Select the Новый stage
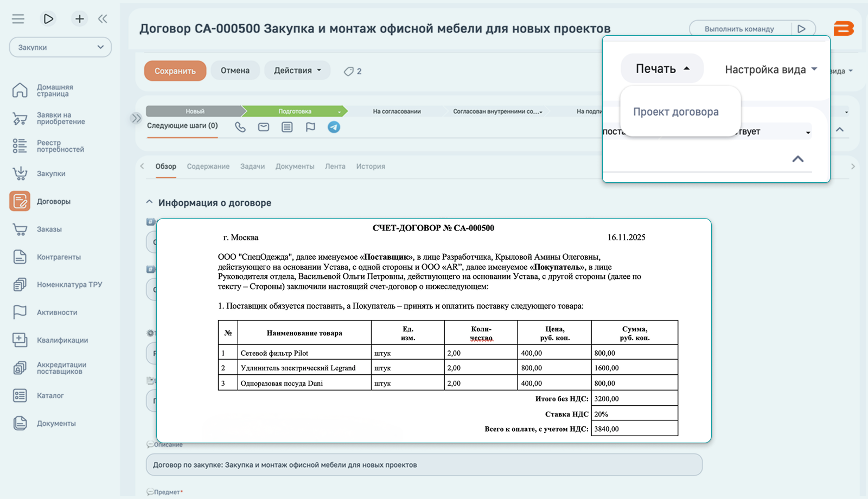 point(195,111)
